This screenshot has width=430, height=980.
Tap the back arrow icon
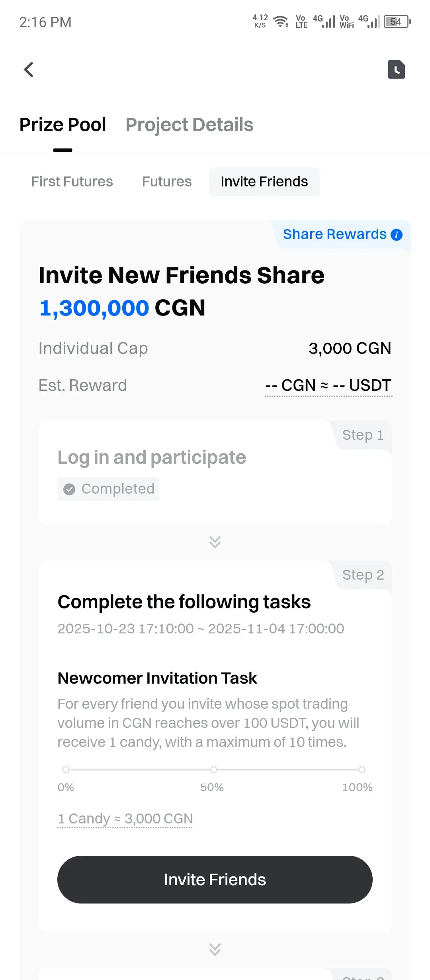pos(29,70)
